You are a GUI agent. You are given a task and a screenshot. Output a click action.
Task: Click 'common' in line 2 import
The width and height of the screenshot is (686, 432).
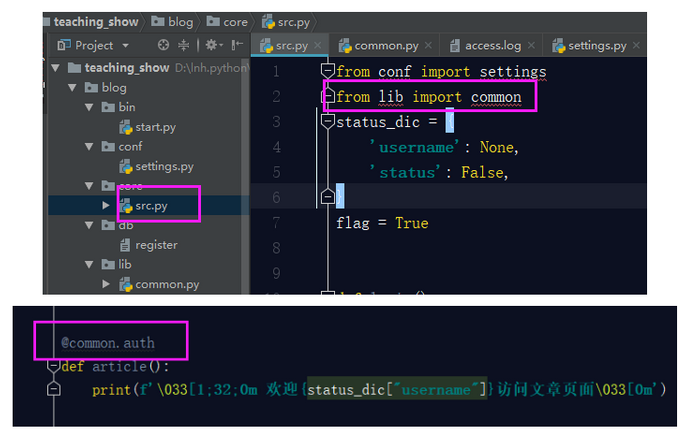coord(496,97)
